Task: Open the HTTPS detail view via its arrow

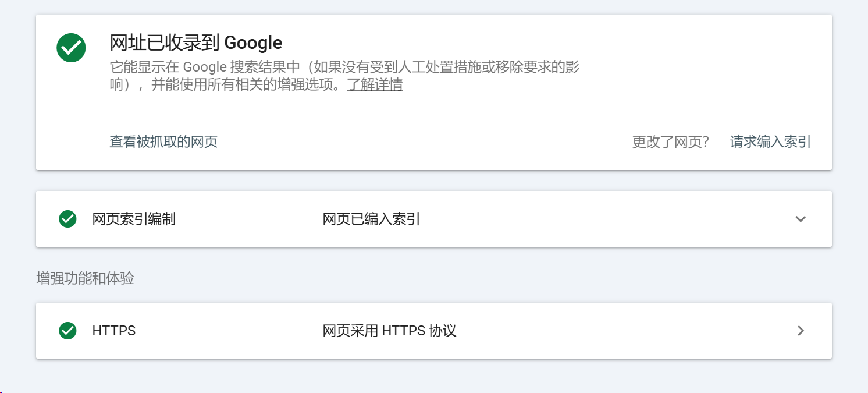Action: [x=801, y=331]
